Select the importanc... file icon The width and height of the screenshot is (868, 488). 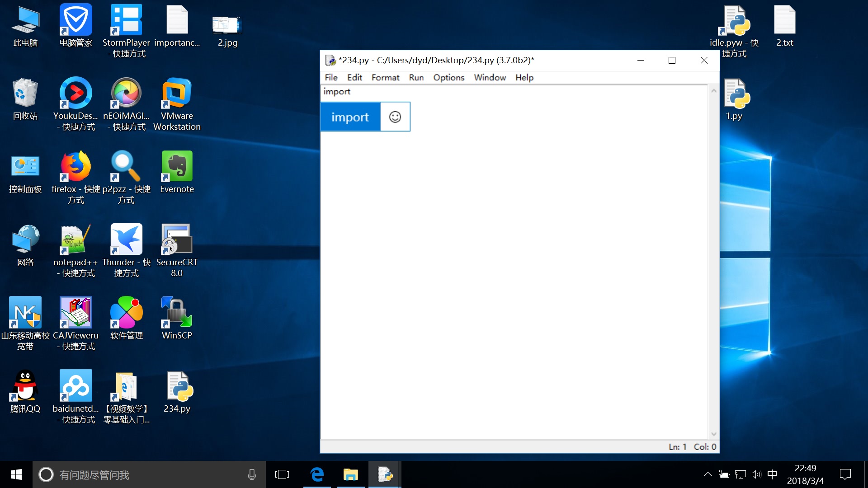click(x=177, y=26)
